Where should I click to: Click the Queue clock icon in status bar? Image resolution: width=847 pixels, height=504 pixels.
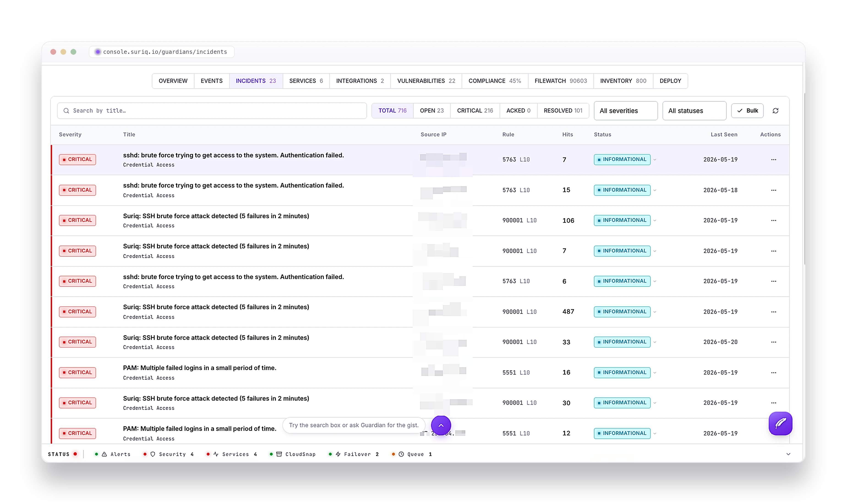[401, 454]
